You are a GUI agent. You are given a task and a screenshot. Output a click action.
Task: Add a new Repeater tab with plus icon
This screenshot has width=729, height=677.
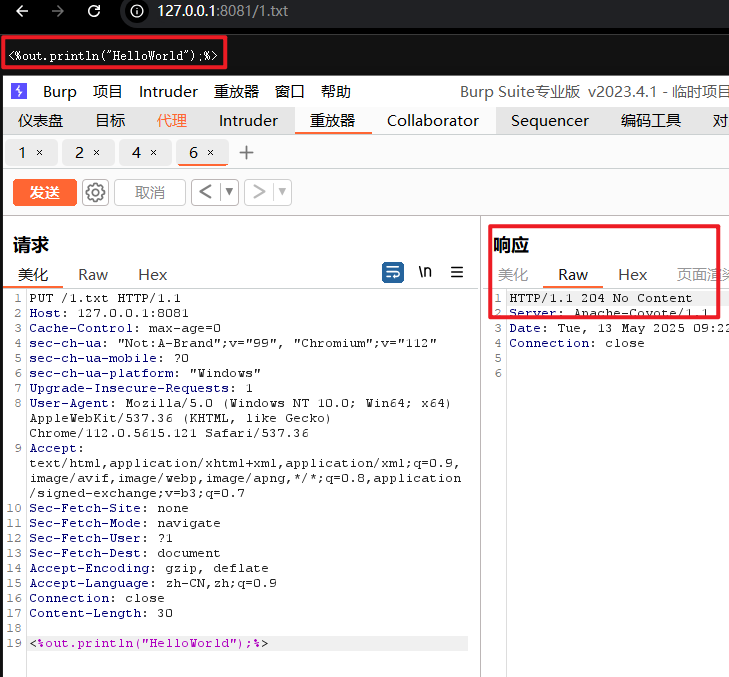[247, 153]
